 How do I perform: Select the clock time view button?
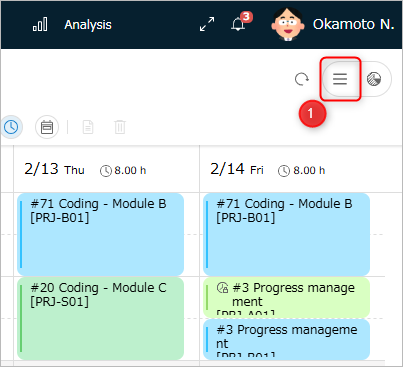[11, 127]
